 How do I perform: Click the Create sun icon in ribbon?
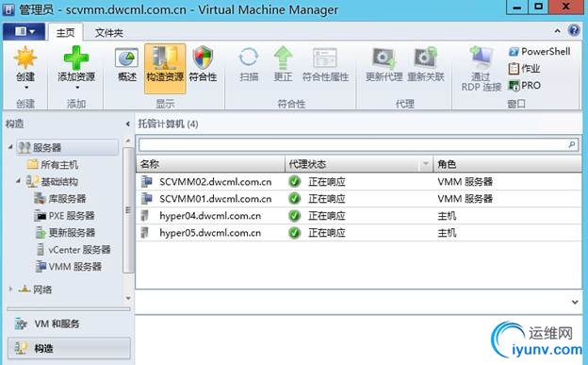coord(25,58)
